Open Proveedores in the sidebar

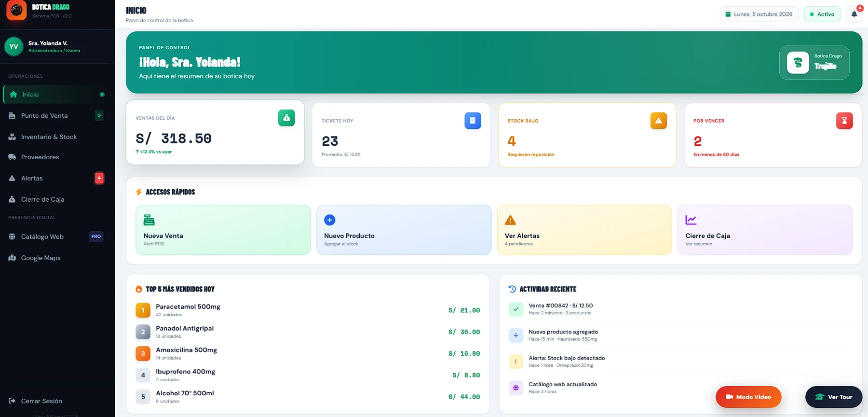(57, 157)
